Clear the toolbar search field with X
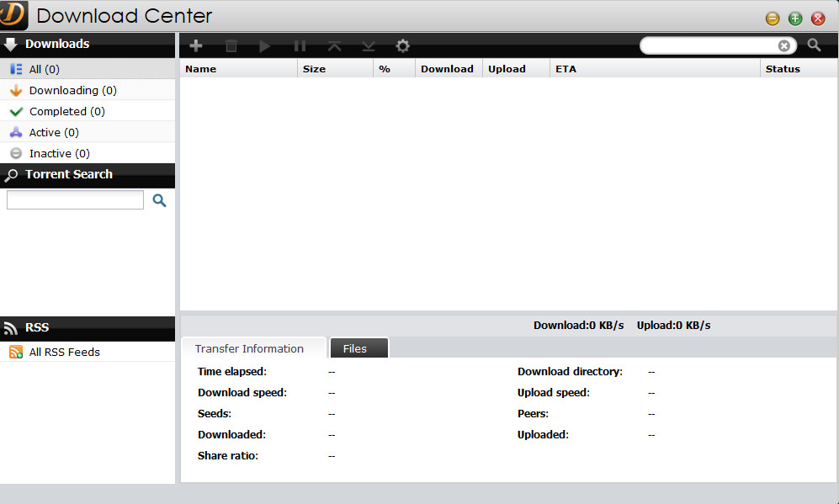 point(784,46)
